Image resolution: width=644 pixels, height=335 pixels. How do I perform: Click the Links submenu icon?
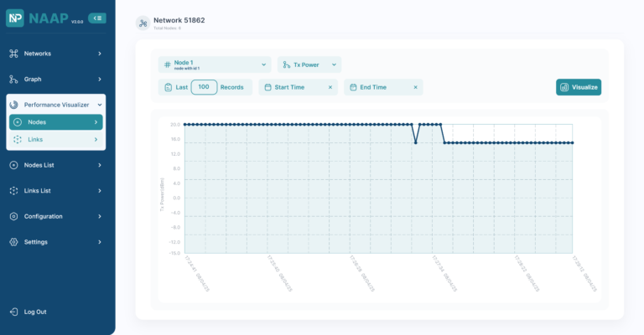point(18,139)
